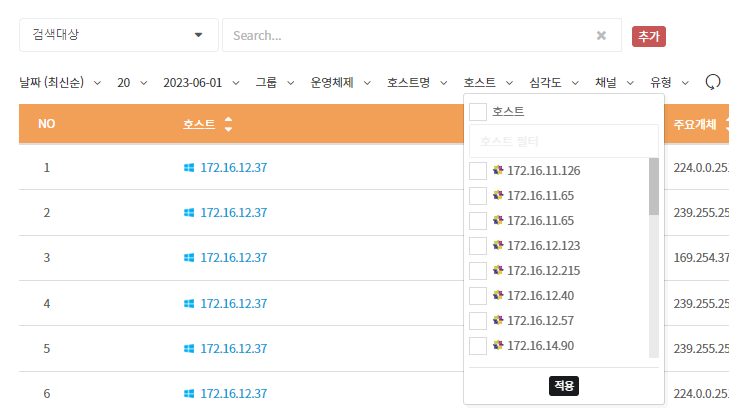
Task: Open the 검색대상 dropdown
Action: (118, 35)
